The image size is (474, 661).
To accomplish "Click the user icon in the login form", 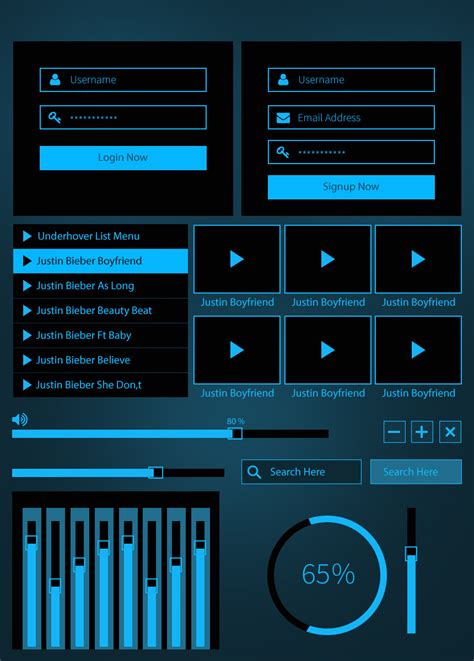I will (x=55, y=79).
